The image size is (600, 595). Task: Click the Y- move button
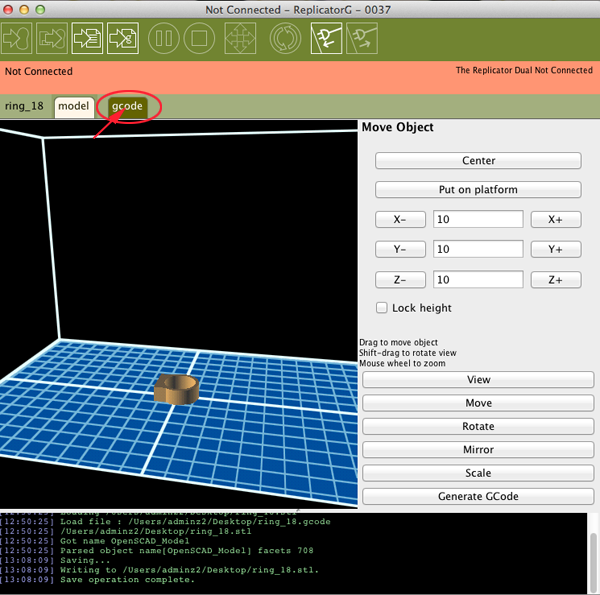(x=400, y=249)
